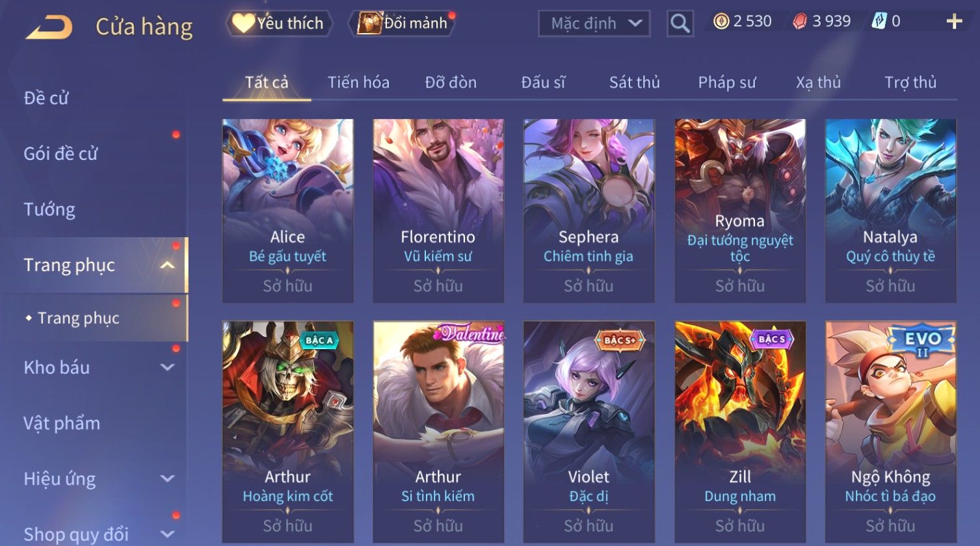Open Đổi mảnh fragment exchange chest
The width and height of the screenshot is (980, 546).
coord(403,23)
